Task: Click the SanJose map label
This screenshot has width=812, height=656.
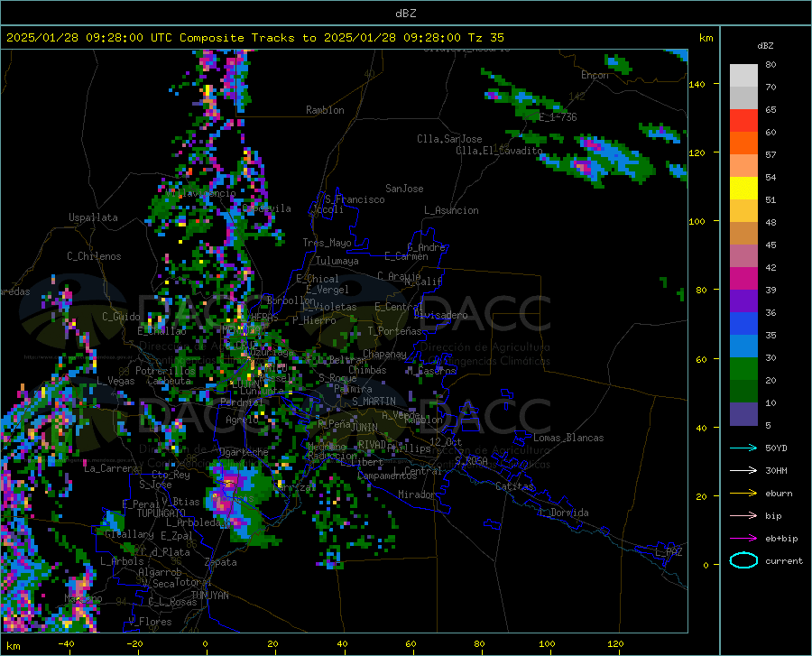Action: [404, 189]
